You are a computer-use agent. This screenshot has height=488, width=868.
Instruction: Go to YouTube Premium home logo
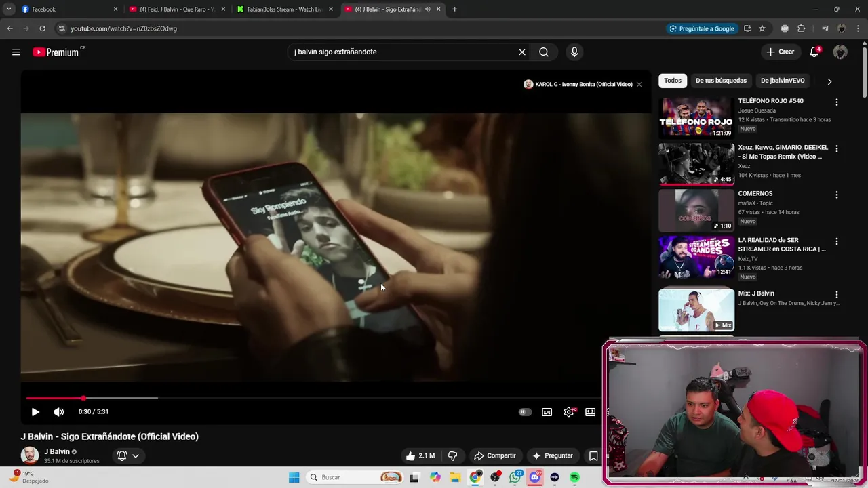click(x=56, y=52)
